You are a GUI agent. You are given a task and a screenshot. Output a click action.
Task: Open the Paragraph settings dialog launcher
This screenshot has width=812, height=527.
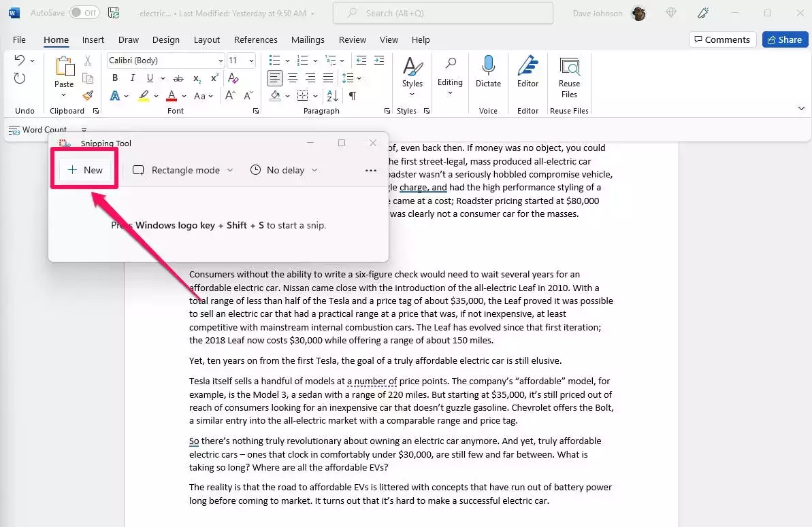(387, 112)
